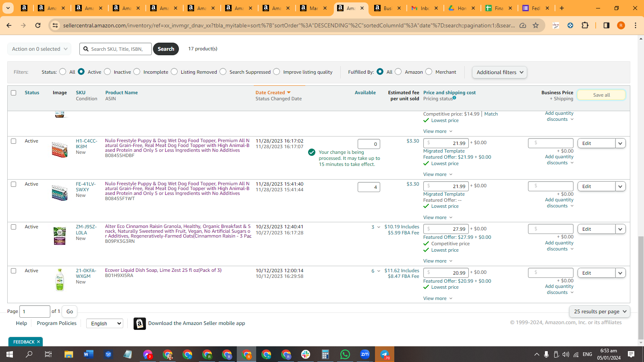Click the Amazon Seller mobile app icon

pos(140,323)
